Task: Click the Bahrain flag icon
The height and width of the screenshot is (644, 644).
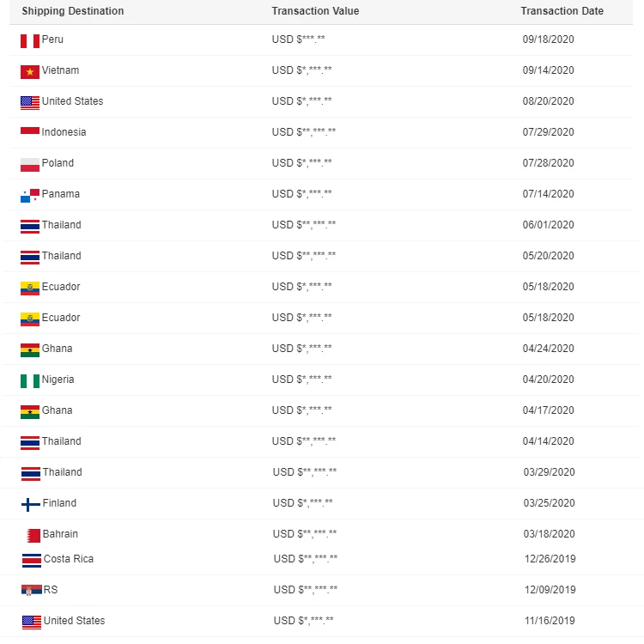Action: pos(33,535)
